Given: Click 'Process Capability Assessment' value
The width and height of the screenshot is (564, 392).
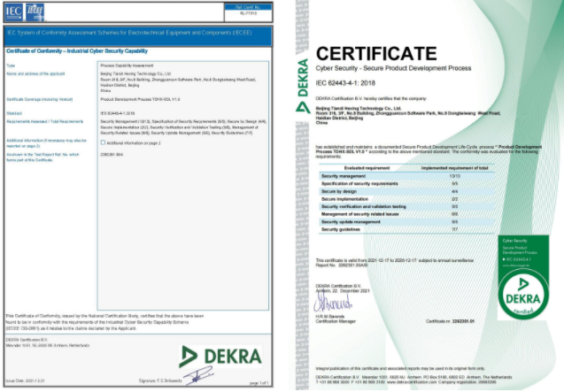Looking at the screenshot, I should point(127,65).
